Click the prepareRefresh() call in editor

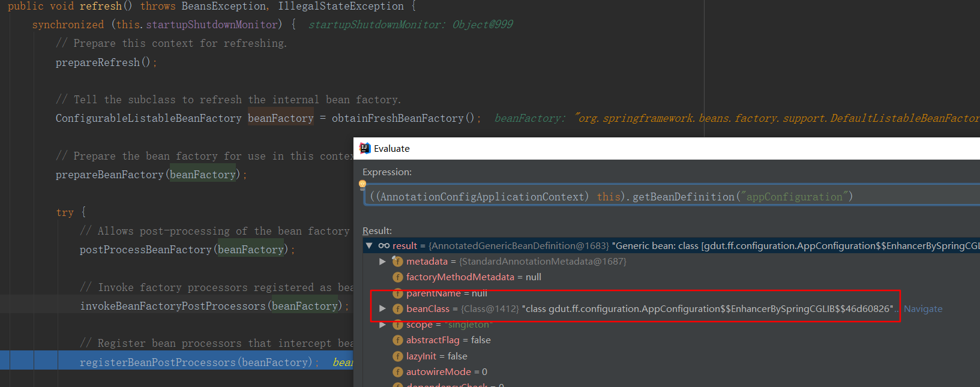pos(106,62)
